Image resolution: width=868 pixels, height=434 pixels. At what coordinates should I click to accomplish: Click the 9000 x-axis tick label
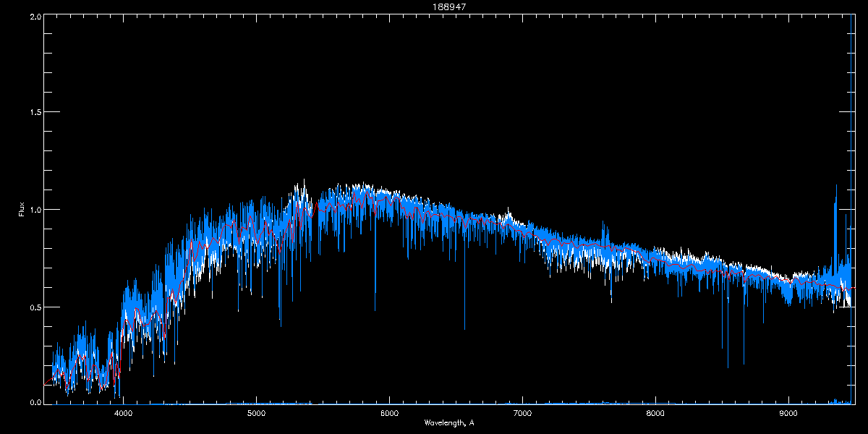point(788,413)
